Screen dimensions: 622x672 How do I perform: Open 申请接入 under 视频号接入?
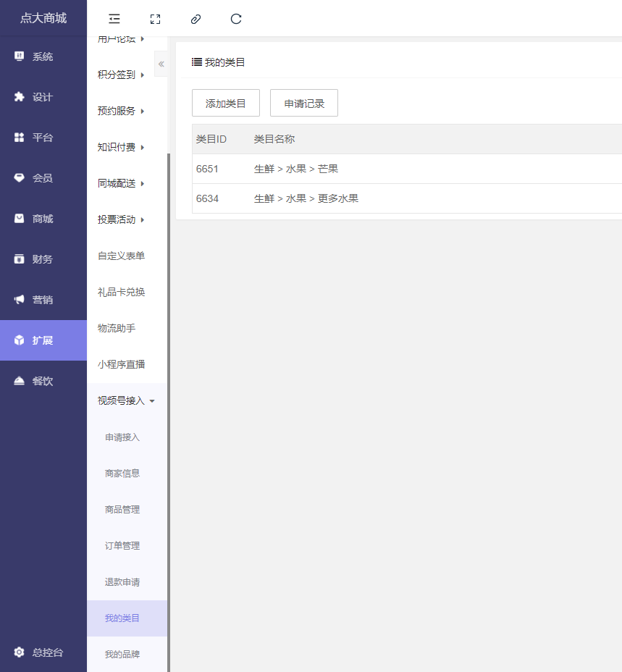pyautogui.click(x=122, y=437)
